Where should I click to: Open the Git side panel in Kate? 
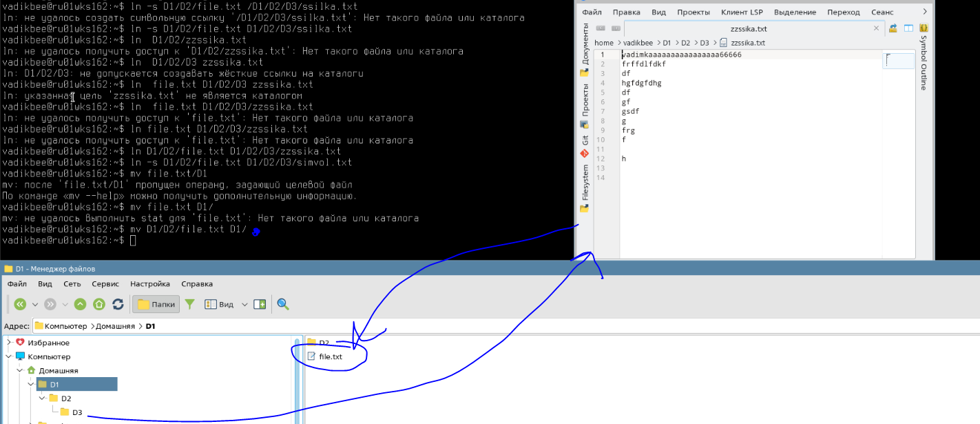click(585, 147)
